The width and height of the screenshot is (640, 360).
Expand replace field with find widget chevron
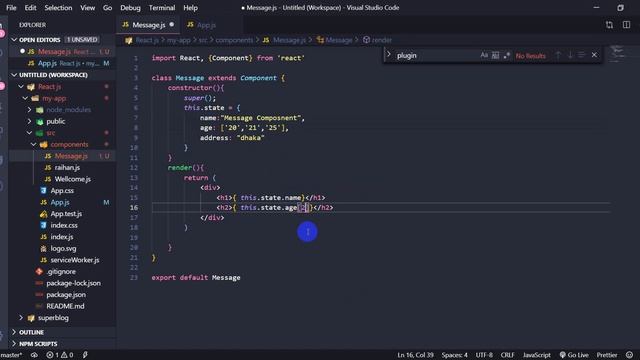[389, 55]
